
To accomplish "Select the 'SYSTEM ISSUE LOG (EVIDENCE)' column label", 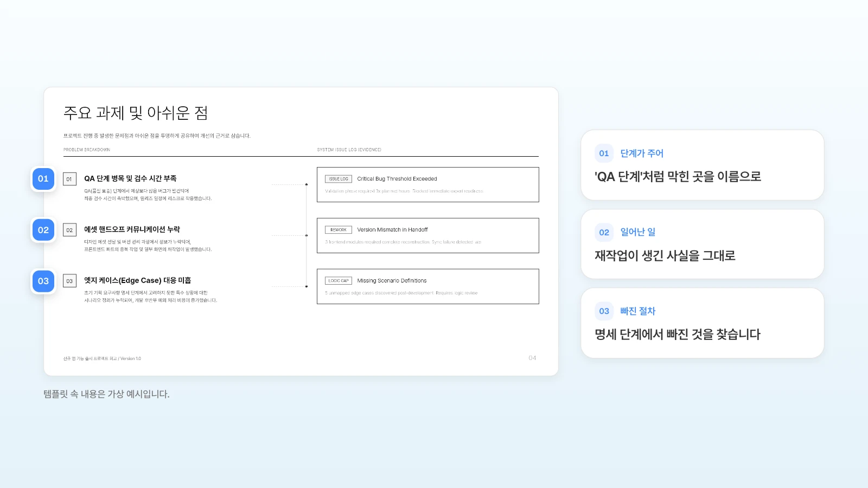I will [x=349, y=150].
